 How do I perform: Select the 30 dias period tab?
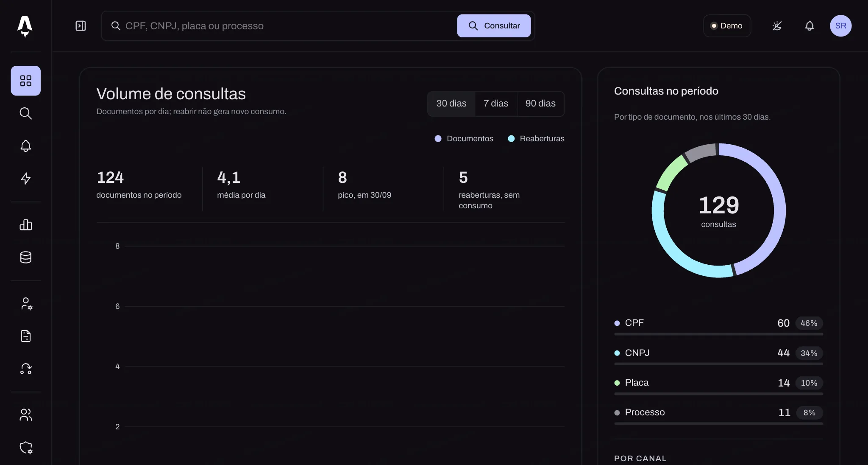tap(451, 104)
